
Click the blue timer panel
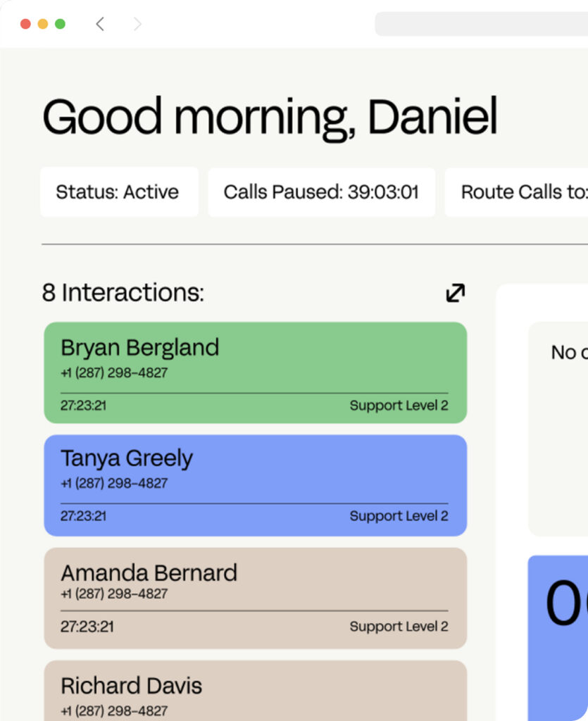(x=558, y=634)
